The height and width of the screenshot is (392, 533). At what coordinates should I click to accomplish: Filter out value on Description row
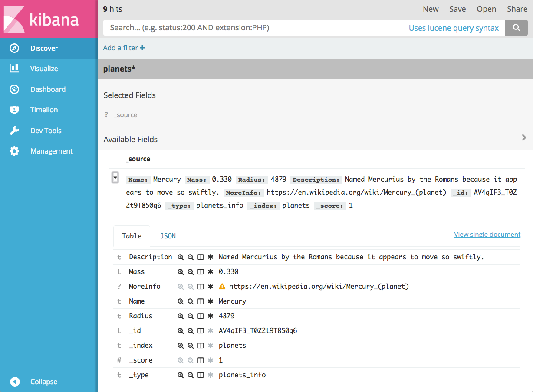(190, 257)
